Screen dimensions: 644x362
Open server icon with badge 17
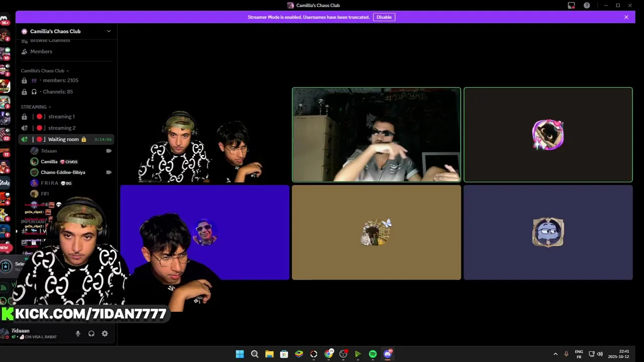[5, 151]
